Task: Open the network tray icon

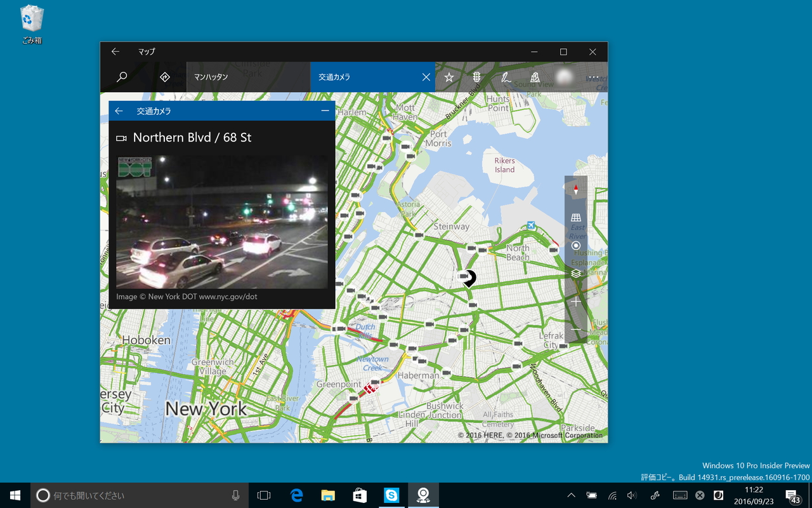Action: tap(612, 495)
